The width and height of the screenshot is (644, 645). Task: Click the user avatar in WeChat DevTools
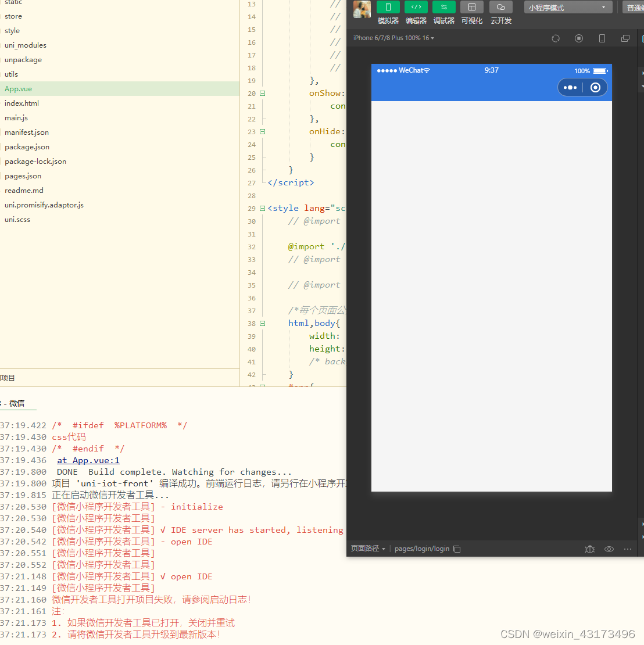[362, 9]
